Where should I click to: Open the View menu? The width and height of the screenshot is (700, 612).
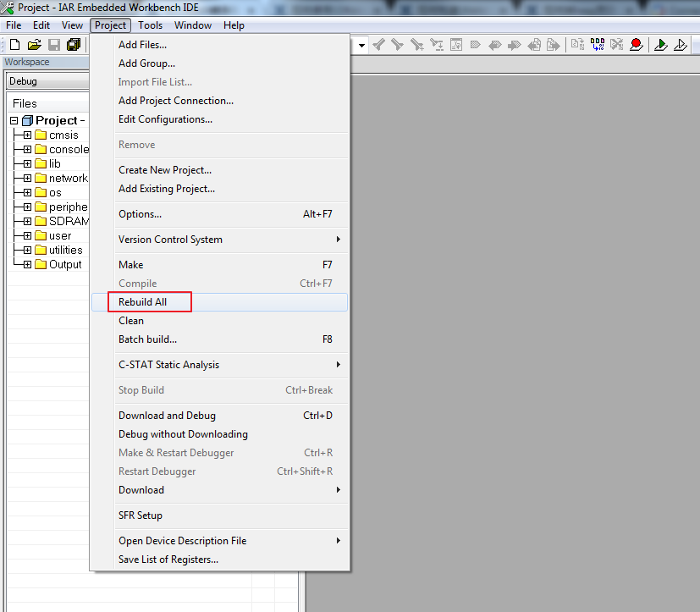72,25
